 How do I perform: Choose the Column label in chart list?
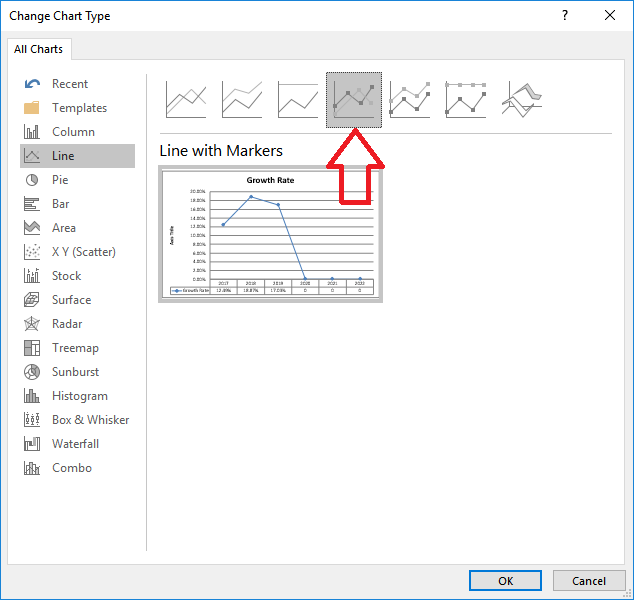tap(74, 132)
